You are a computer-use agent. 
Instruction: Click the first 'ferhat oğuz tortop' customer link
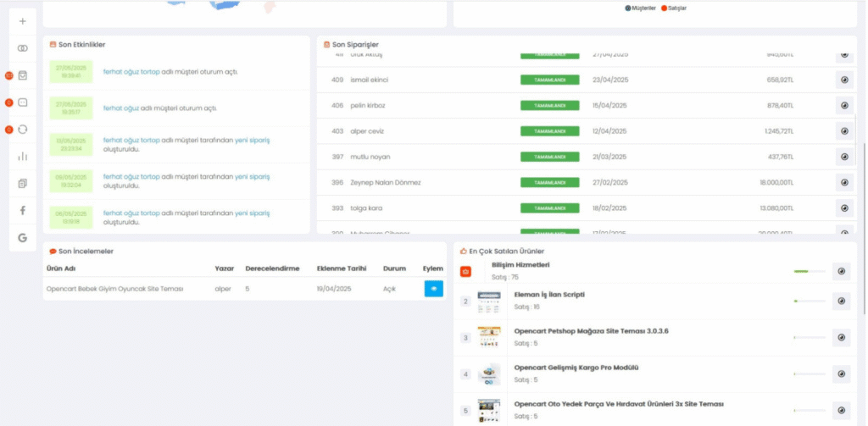[x=131, y=71]
